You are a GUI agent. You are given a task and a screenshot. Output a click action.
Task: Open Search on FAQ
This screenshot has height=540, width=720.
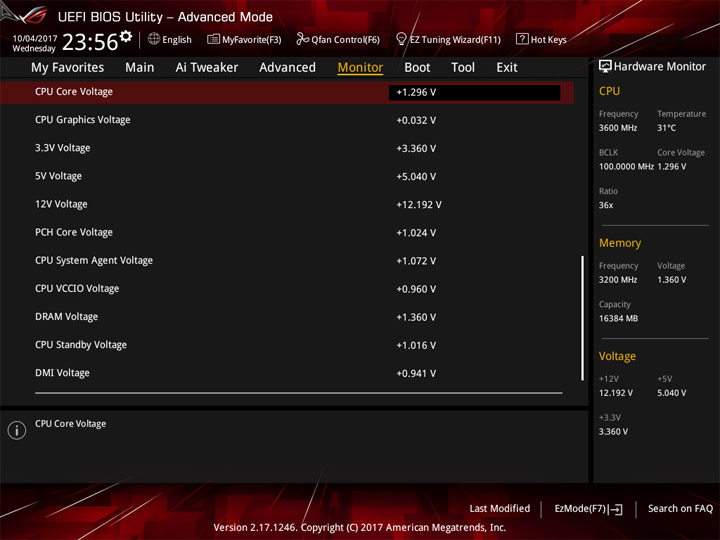coord(680,508)
